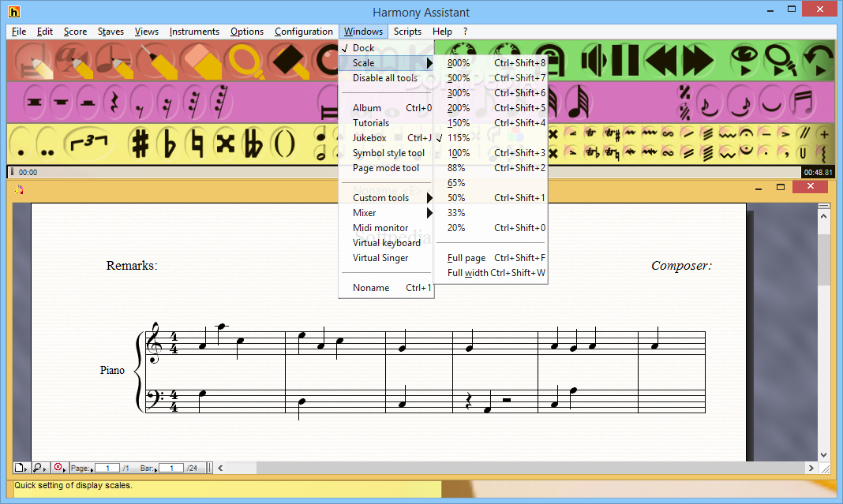Select the double dot duration

pos(47,144)
